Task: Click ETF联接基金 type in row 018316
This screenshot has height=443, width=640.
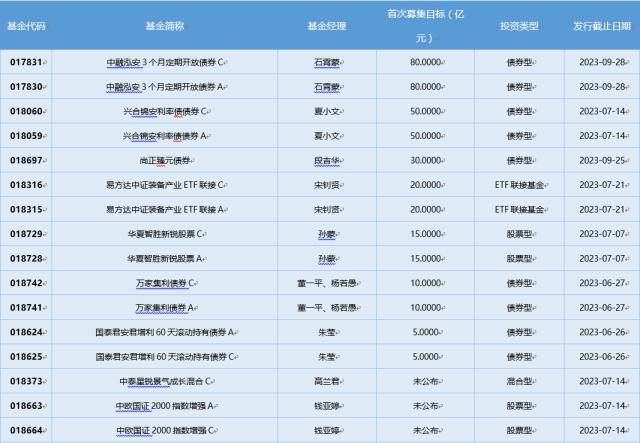Action: [x=519, y=185]
